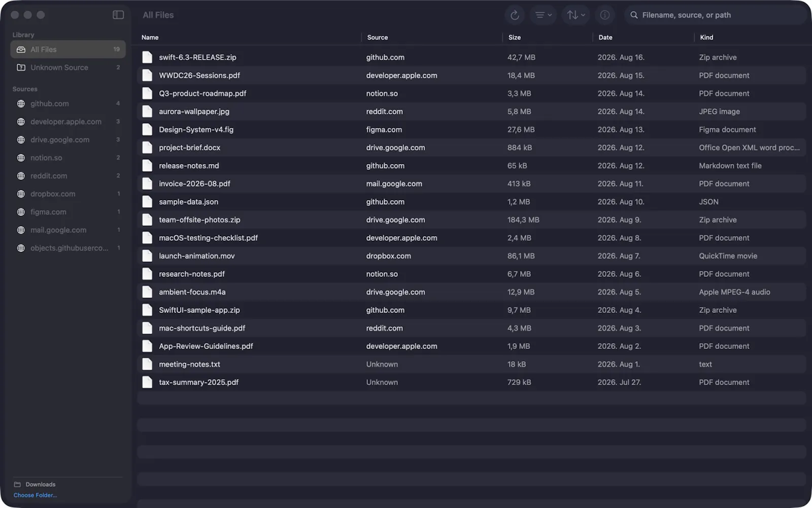Click the file icon for Design-System-v4.fig
812x508 pixels.
pos(147,130)
